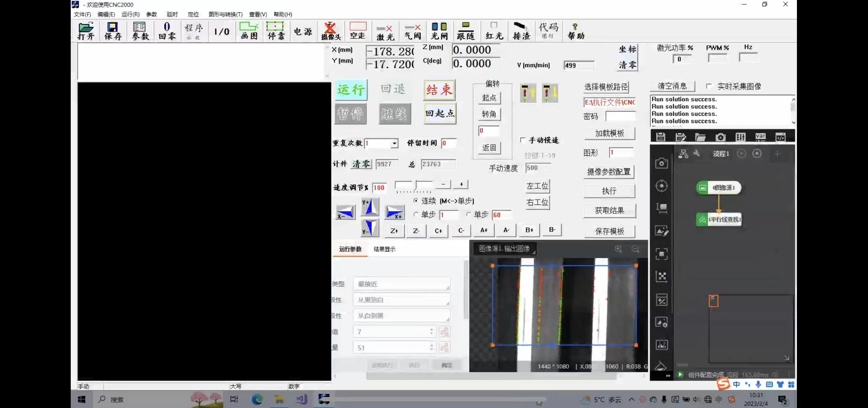Expand the 类型 最接近 dropdown

401,284
